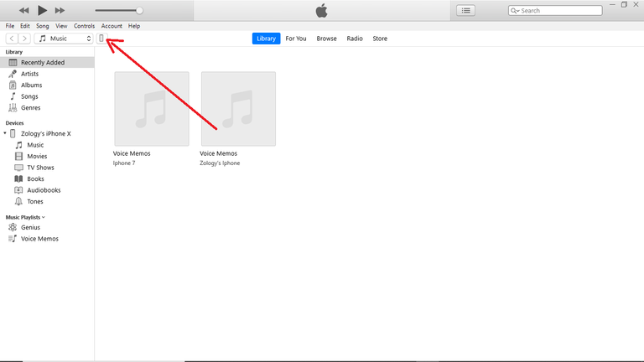Open the Account menu
The width and height of the screenshot is (644, 362).
(x=112, y=26)
